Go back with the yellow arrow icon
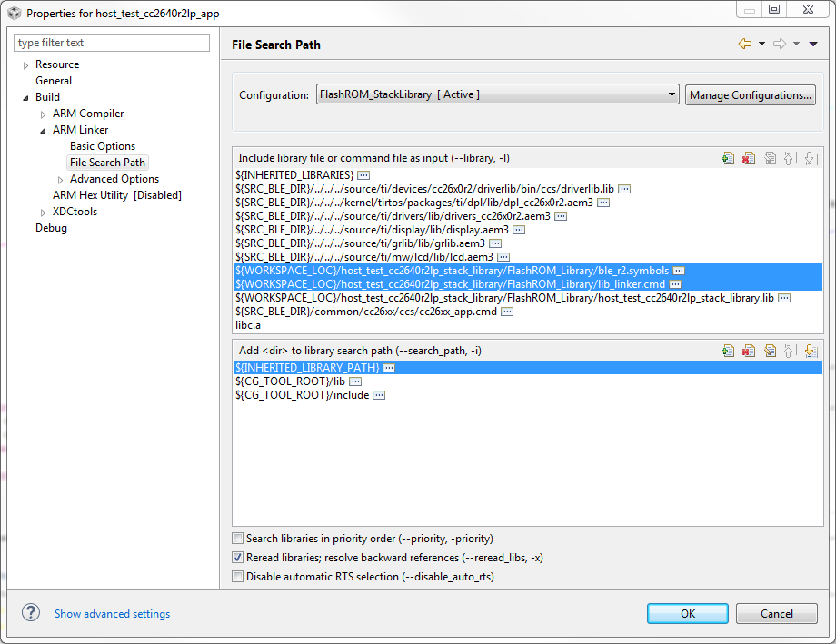836x644 pixels. pyautogui.click(x=745, y=44)
